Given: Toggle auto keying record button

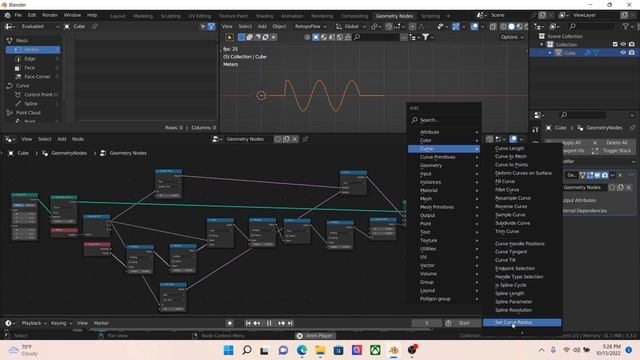Looking at the screenshot, I should (x=230, y=323).
